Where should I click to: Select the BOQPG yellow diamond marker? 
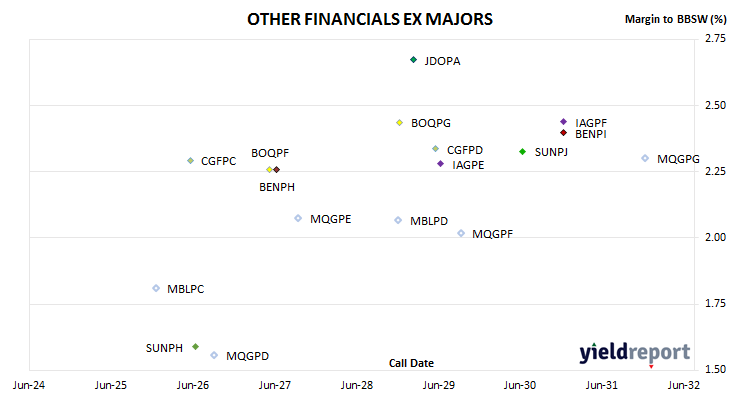pyautogui.click(x=399, y=122)
